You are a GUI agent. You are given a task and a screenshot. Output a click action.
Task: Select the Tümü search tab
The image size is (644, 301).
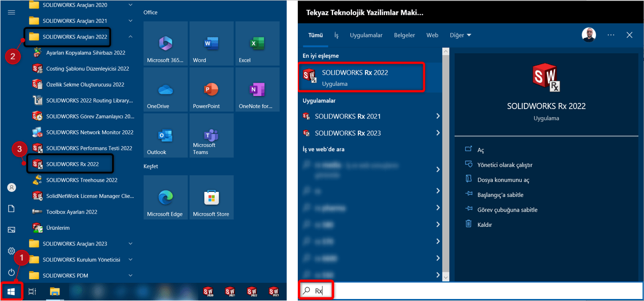[315, 35]
